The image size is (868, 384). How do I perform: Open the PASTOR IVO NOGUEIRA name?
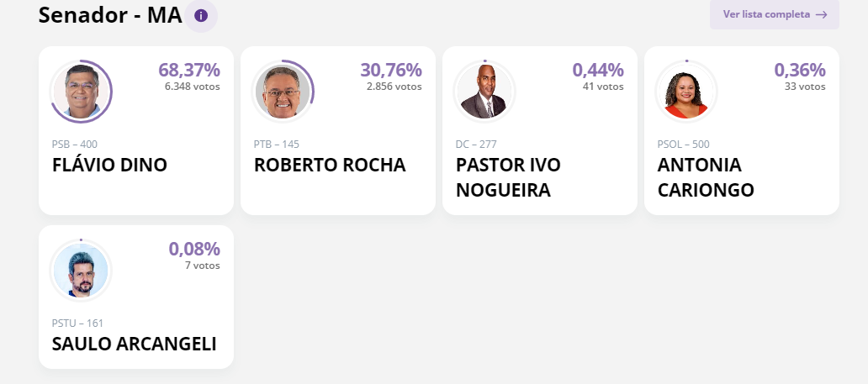point(508,177)
